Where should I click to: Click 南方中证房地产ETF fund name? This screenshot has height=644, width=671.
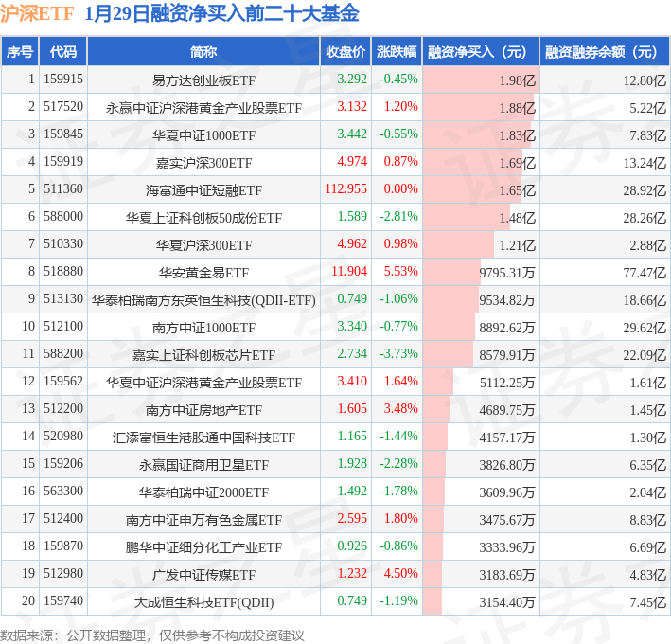tap(203, 410)
